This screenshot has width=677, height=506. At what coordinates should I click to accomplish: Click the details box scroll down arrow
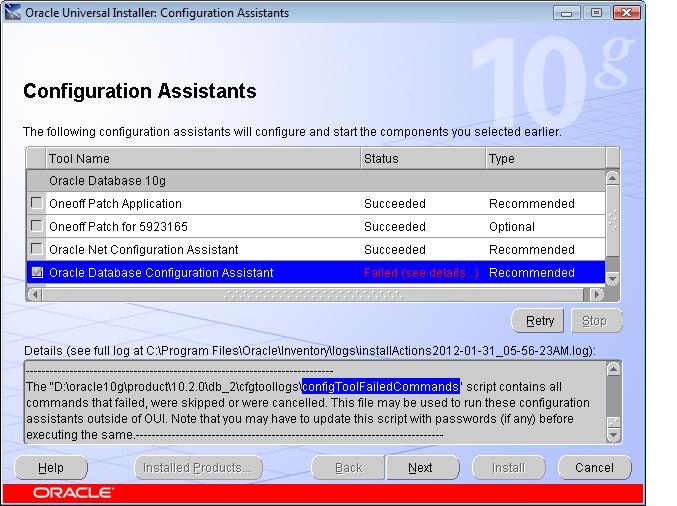[614, 435]
